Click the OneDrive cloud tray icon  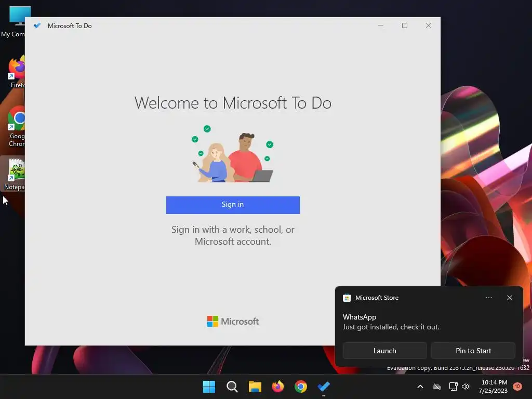point(437,387)
